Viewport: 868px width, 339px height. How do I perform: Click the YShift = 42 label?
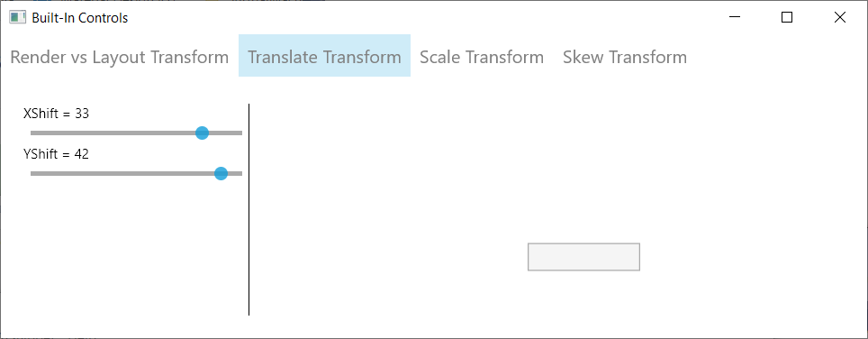click(56, 154)
